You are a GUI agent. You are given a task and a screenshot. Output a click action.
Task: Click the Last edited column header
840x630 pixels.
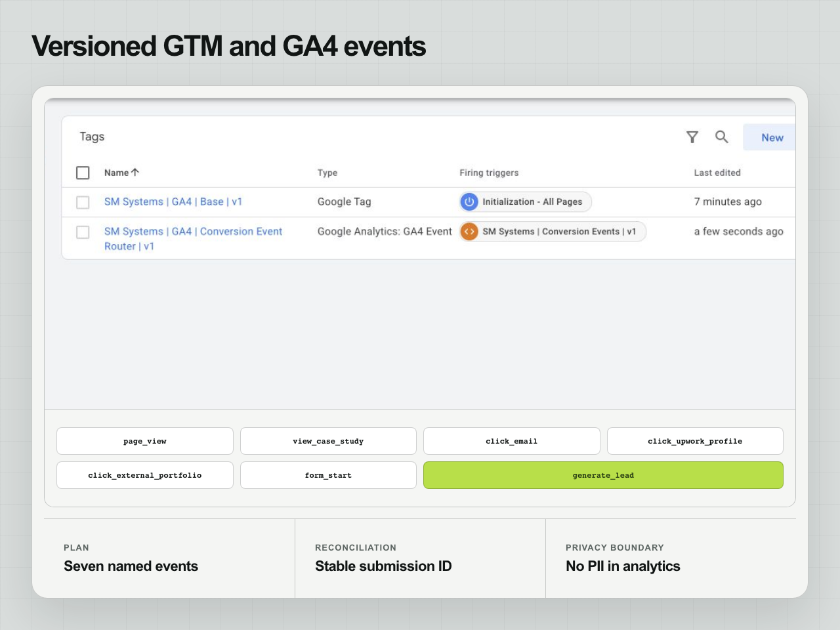tap(717, 173)
